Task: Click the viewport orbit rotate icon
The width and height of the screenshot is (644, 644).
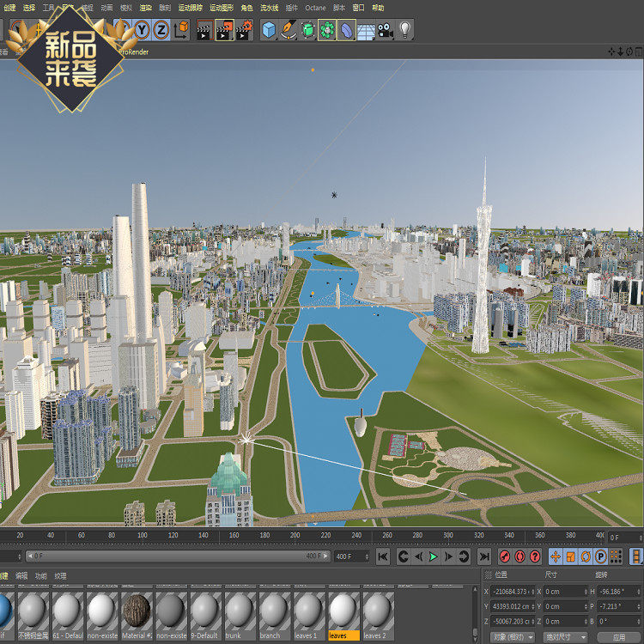Action: (x=629, y=52)
